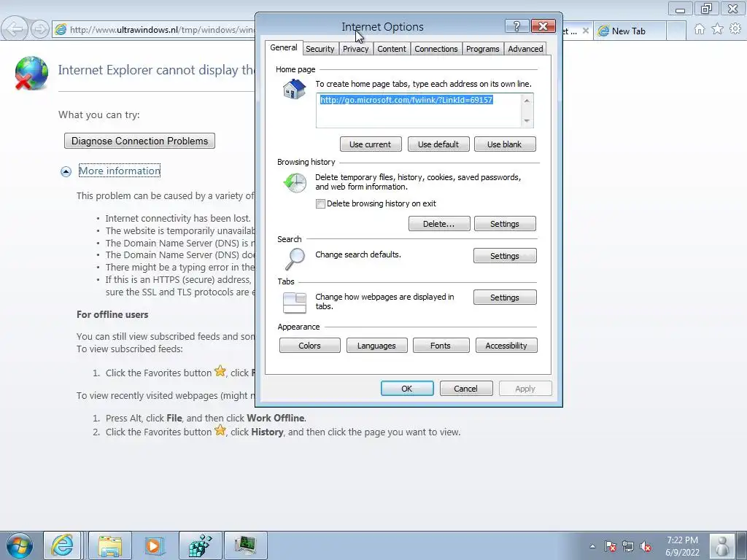Select the New Tab browser tab
The width and height of the screenshot is (747, 560).
coord(628,31)
